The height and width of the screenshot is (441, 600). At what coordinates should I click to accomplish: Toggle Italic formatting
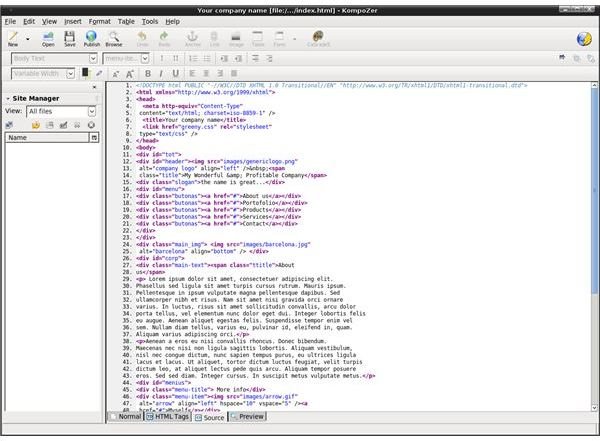pyautogui.click(x=161, y=74)
